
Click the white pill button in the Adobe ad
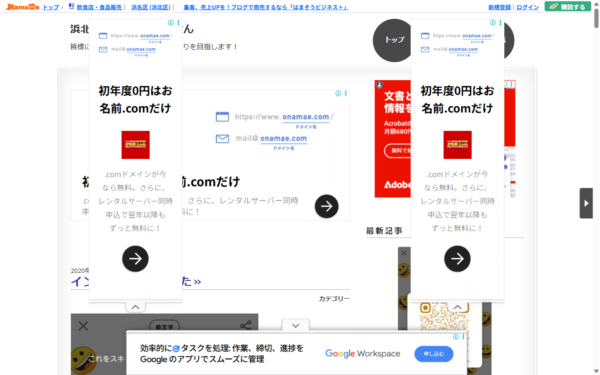tap(398, 150)
